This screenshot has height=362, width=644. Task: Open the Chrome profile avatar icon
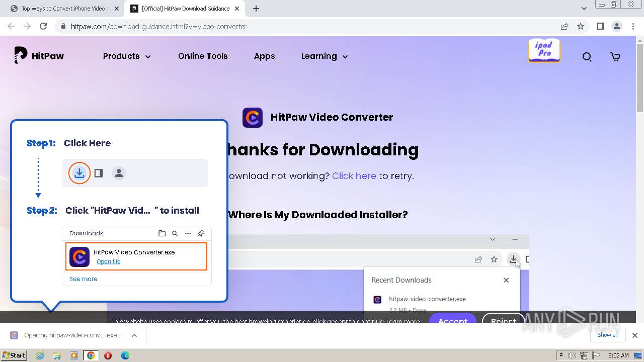point(616,26)
